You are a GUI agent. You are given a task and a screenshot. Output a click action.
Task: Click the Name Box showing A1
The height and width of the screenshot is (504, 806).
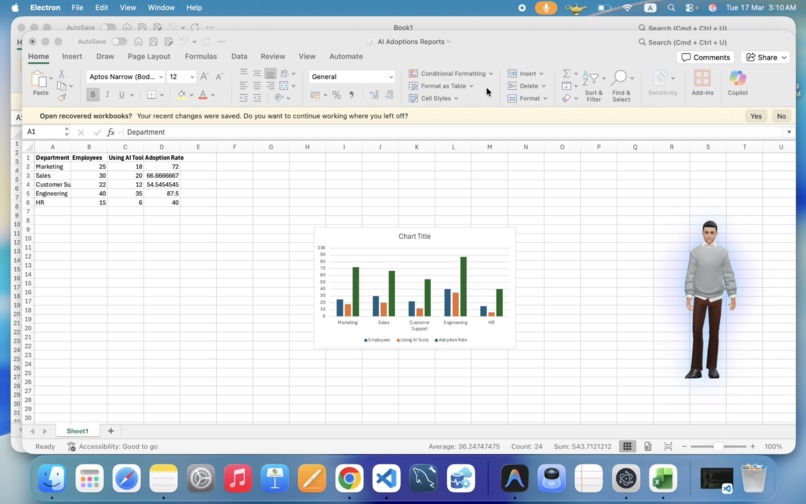(44, 132)
